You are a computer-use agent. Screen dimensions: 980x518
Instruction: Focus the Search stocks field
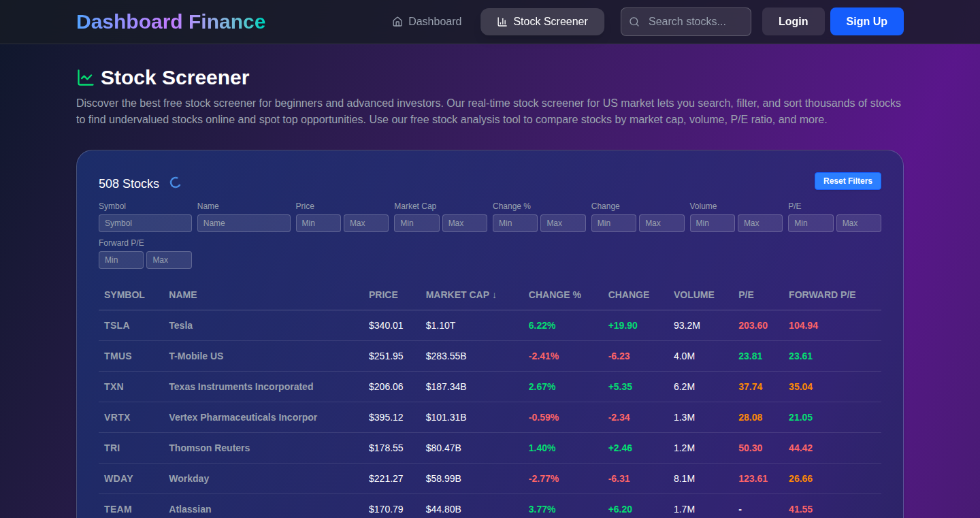[x=686, y=22]
